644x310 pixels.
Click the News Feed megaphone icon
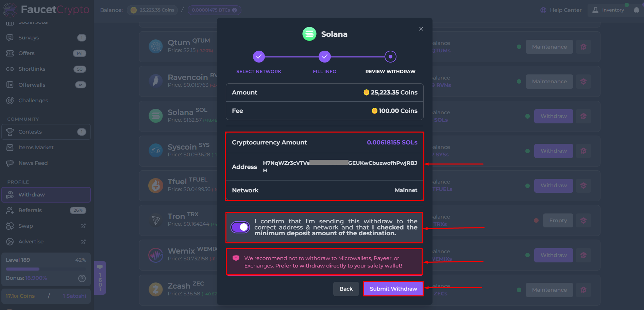[x=10, y=163]
